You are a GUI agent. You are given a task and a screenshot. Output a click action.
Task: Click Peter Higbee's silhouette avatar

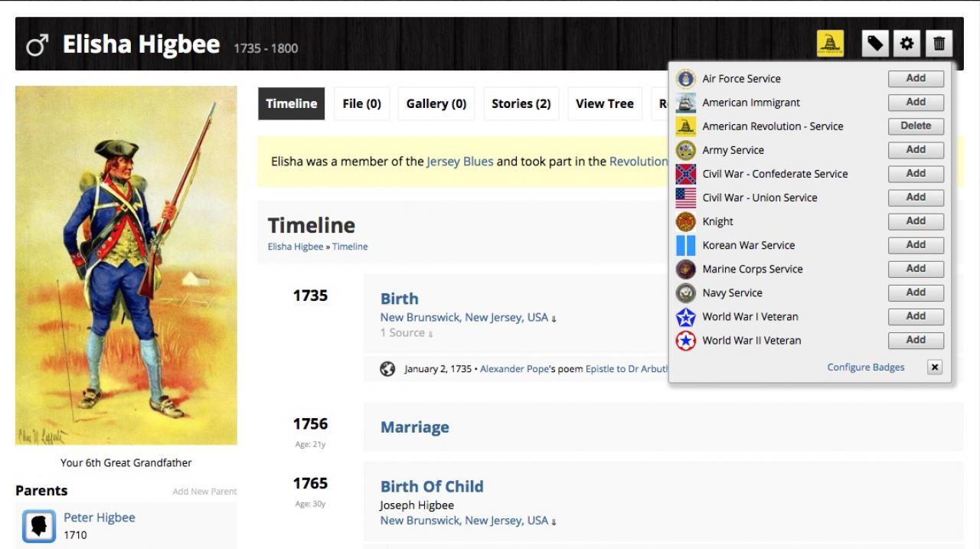click(38, 526)
